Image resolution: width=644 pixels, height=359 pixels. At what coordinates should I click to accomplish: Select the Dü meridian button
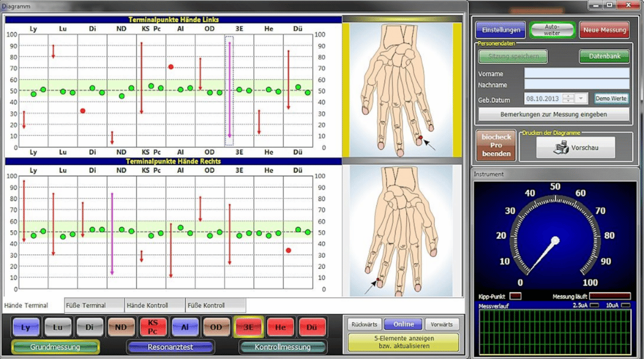click(312, 327)
